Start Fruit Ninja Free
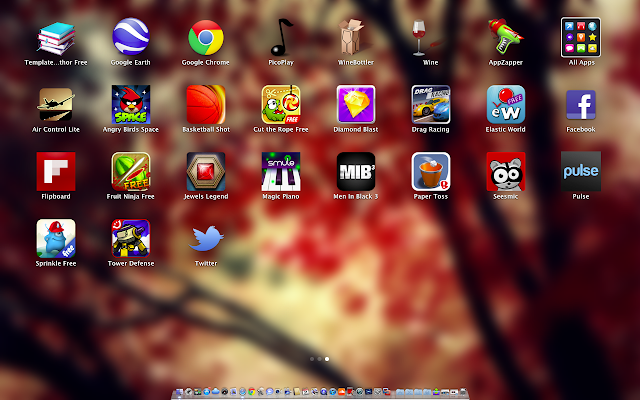This screenshot has width=640, height=400. (x=131, y=171)
